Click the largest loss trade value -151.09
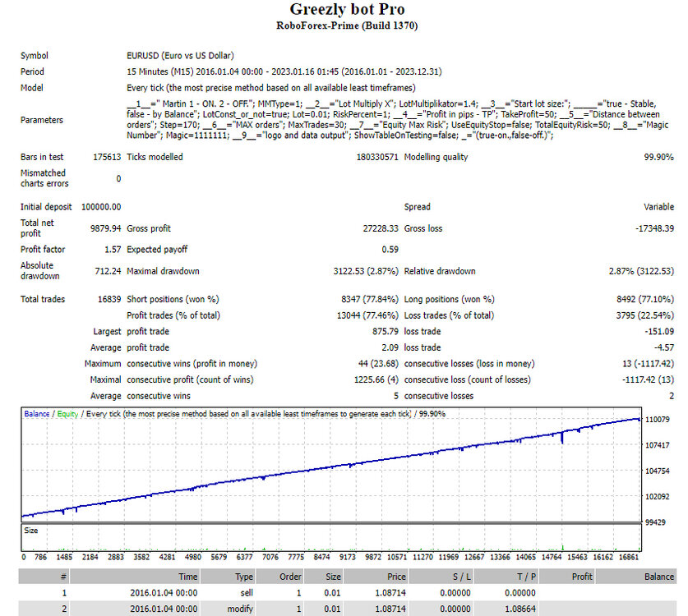Image resolution: width=688 pixels, height=616 pixels. point(659,331)
